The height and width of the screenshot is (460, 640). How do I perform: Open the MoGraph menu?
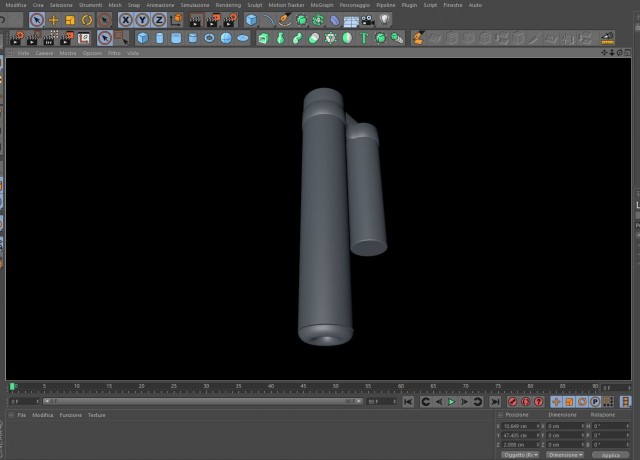coord(322,5)
